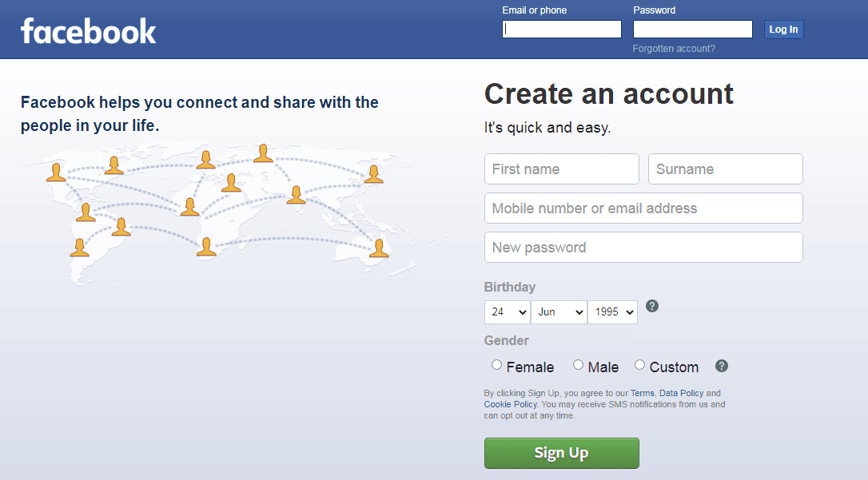Open the Gender help question mark icon

721,366
